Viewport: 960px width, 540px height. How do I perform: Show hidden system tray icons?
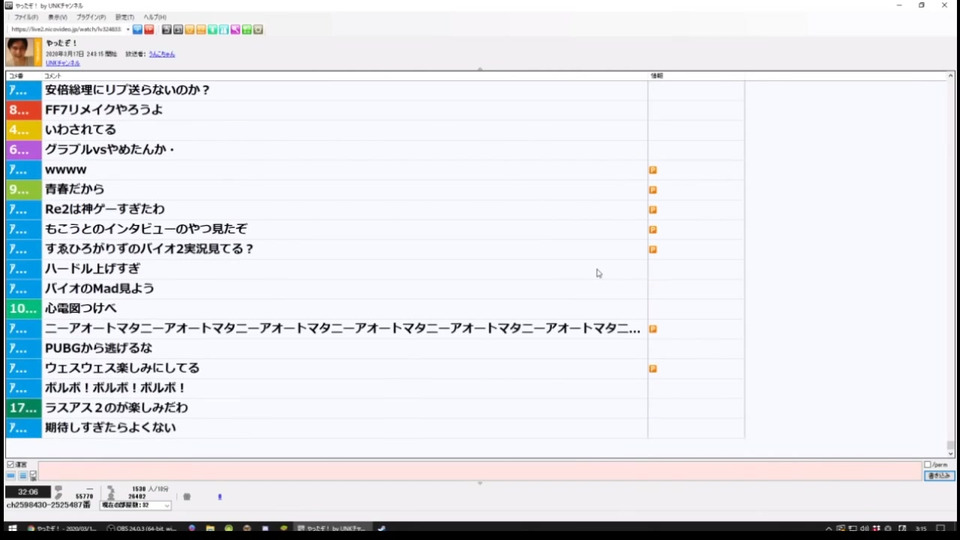coord(828,528)
